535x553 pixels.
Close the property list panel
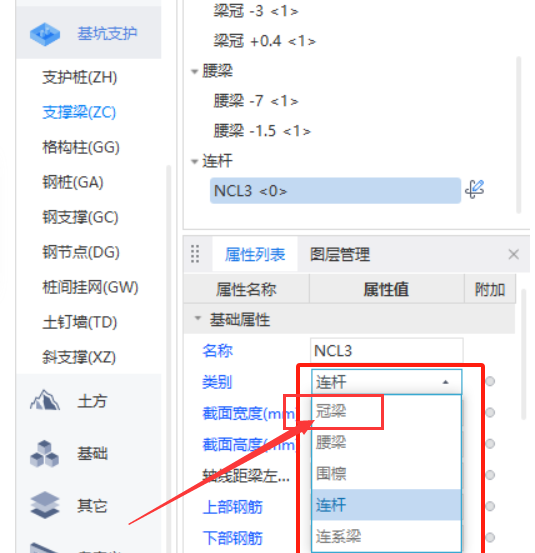click(513, 254)
